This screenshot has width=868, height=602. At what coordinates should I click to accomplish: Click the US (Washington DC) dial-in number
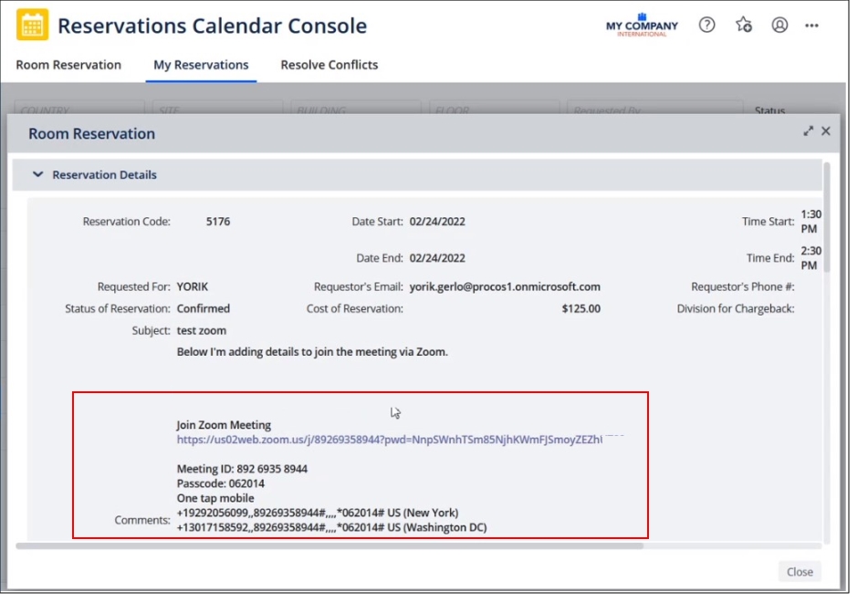coord(331,527)
